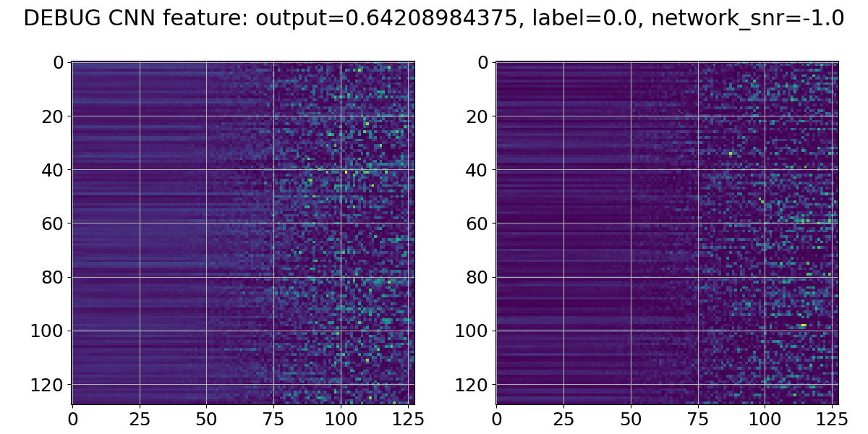
Task: Pick y-axis tick 20 on right heatmap
Action: click(476, 116)
